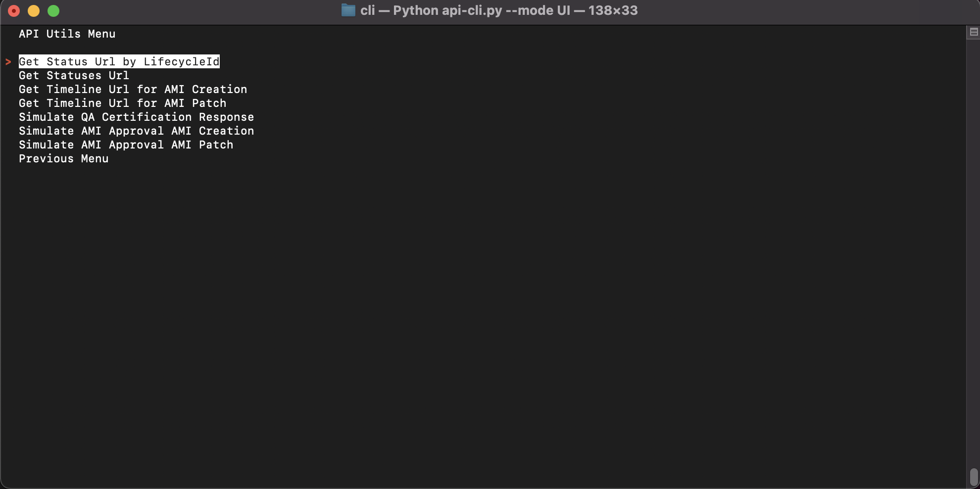Maximize the terminal with green button
This screenshot has width=980, height=489.
coord(53,11)
